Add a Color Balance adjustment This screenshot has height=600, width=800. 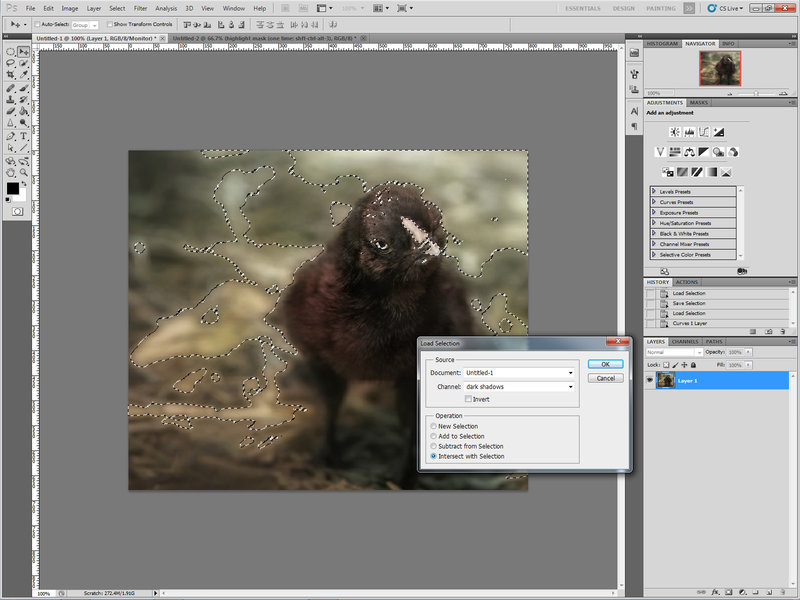pyautogui.click(x=689, y=152)
